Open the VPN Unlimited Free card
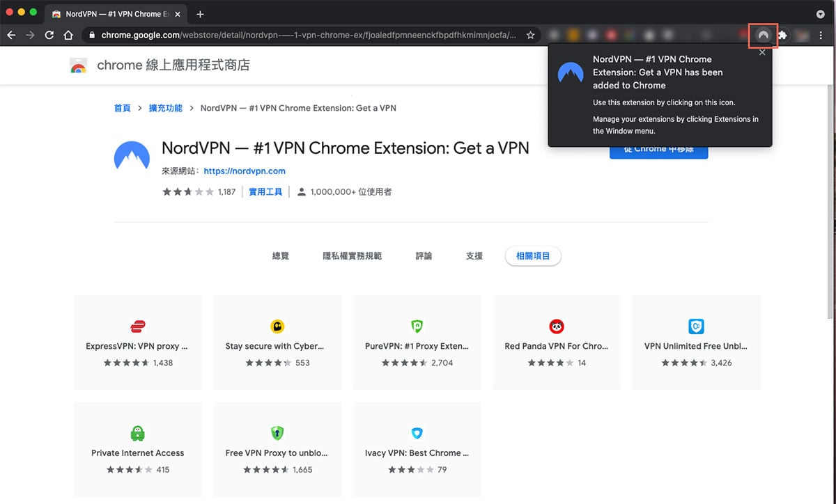This screenshot has width=836, height=504. click(696, 342)
